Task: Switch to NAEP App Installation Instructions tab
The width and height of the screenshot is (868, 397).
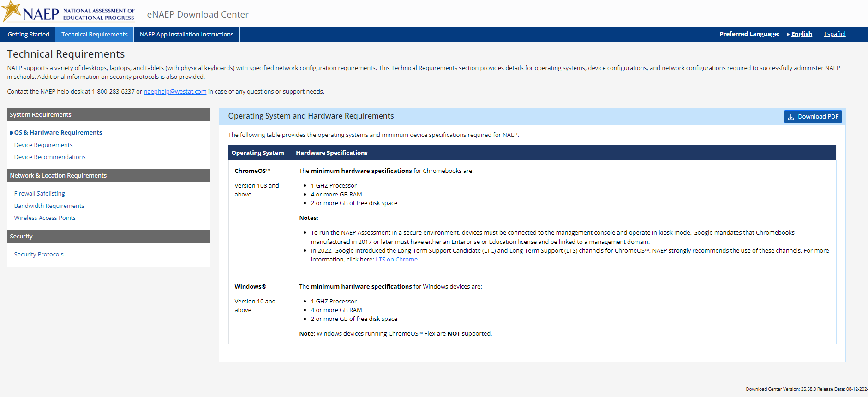Action: pyautogui.click(x=187, y=35)
